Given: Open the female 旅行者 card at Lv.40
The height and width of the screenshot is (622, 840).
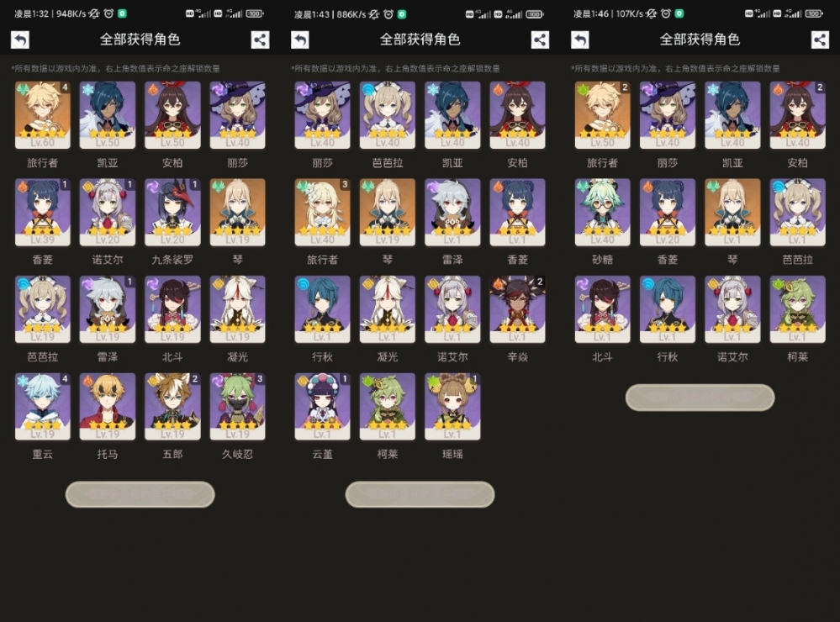Looking at the screenshot, I should pyautogui.click(x=323, y=212).
